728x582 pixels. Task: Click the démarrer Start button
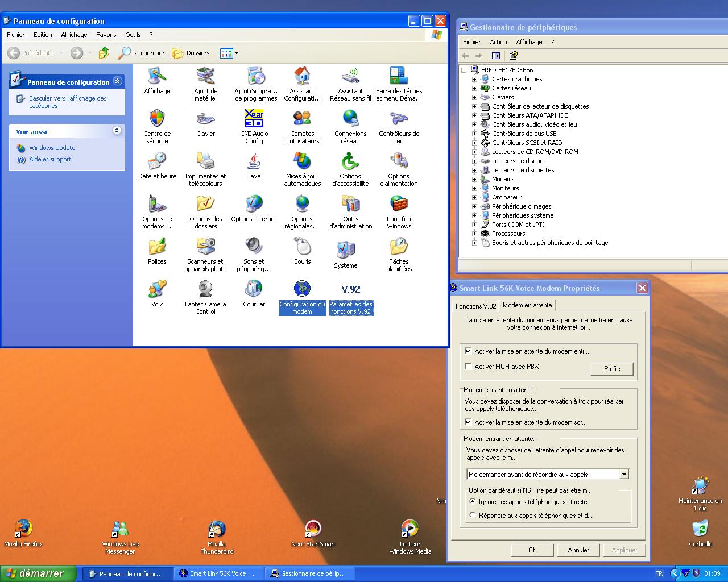(x=38, y=573)
